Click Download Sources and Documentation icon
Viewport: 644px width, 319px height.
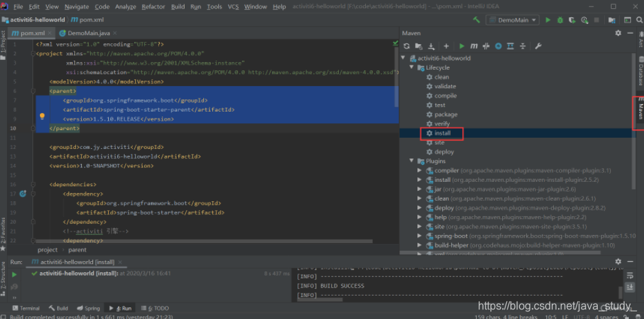pyautogui.click(x=431, y=46)
